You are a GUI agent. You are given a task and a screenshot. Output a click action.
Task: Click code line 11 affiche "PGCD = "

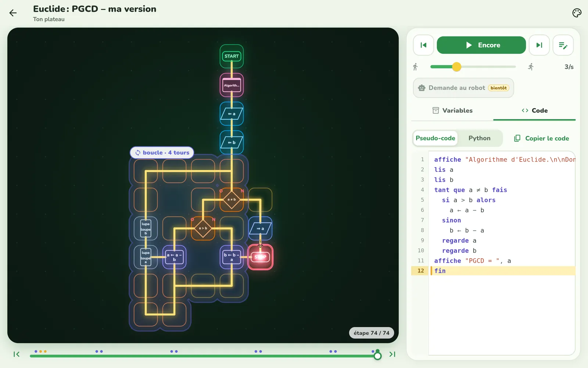click(493, 261)
